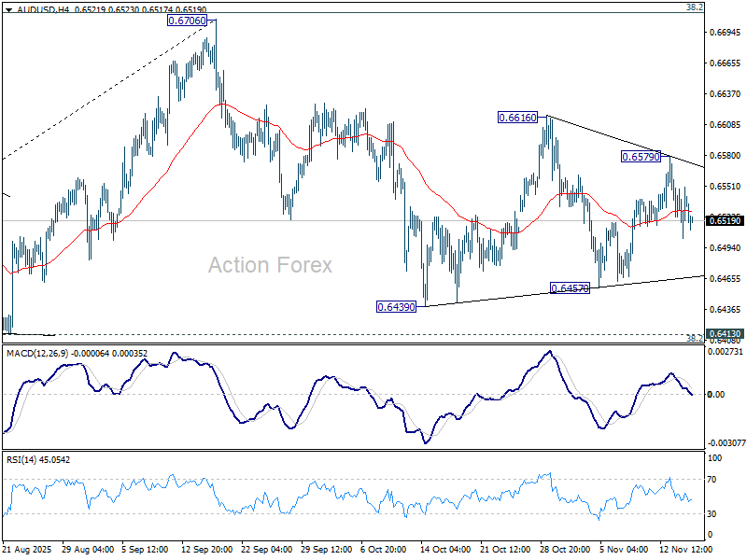Click the 0.66945 price axis value
Image resolution: width=747 pixels, height=560 pixels.
click(x=725, y=33)
